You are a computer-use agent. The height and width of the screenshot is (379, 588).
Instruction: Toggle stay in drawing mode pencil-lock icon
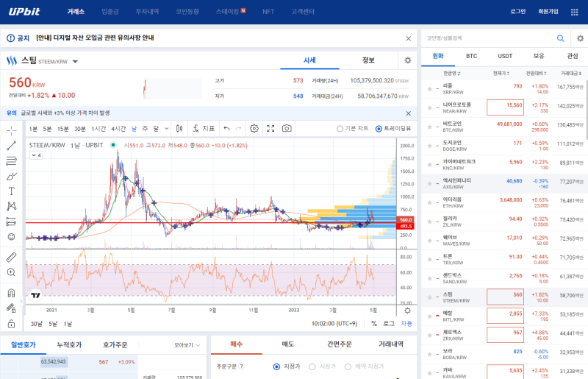12,308
